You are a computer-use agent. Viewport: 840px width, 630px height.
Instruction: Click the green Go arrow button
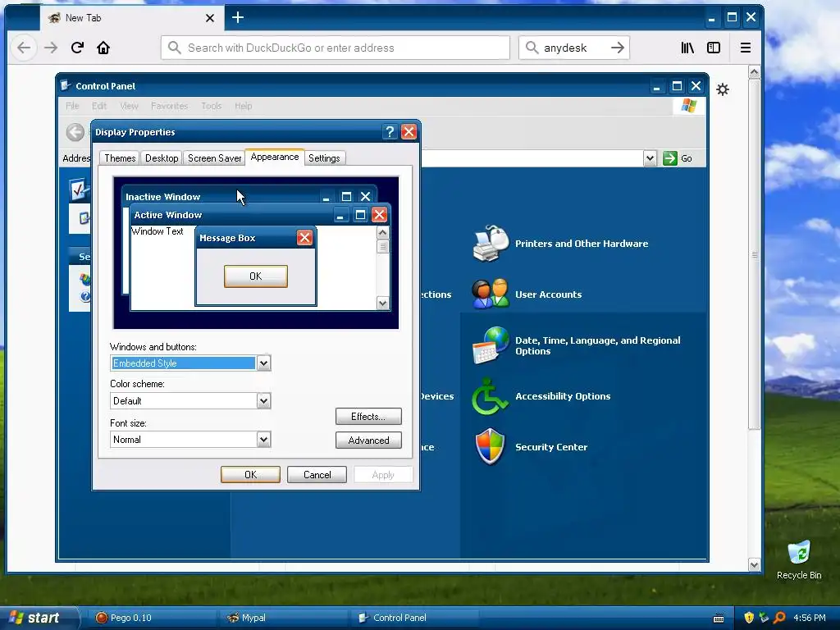[x=669, y=158]
